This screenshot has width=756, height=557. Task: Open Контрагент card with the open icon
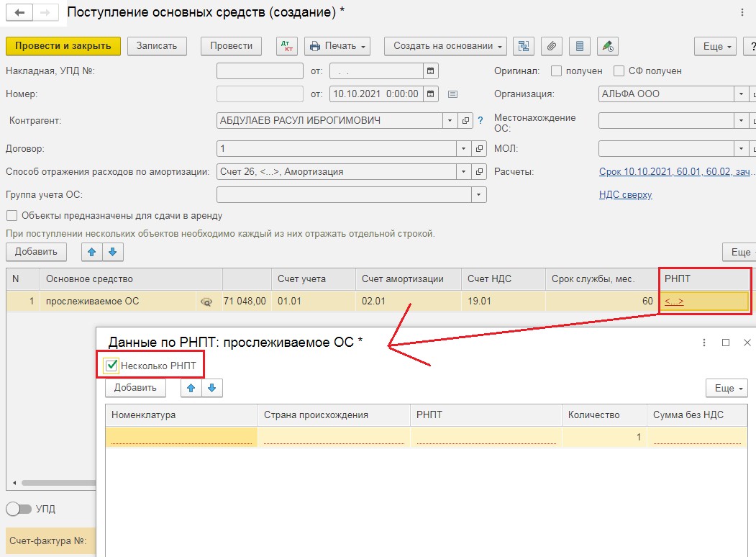point(465,121)
